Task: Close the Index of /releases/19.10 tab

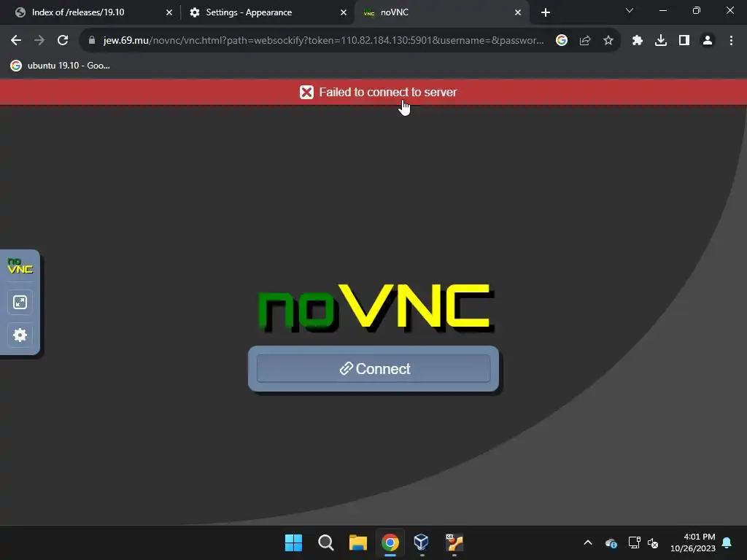Action: click(x=169, y=12)
